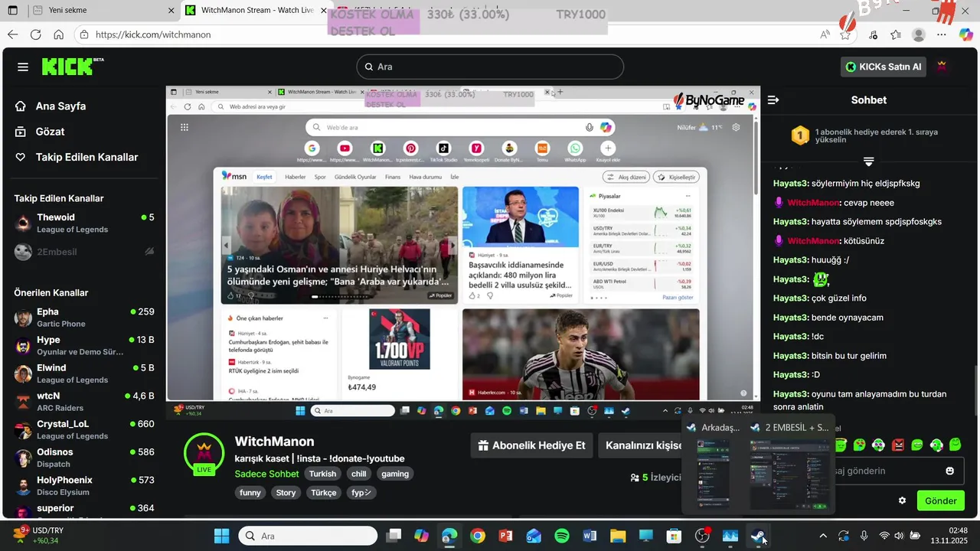Viewport: 980px width, 551px height.
Task: Open the 2Embesil offline channel
Action: point(84,252)
